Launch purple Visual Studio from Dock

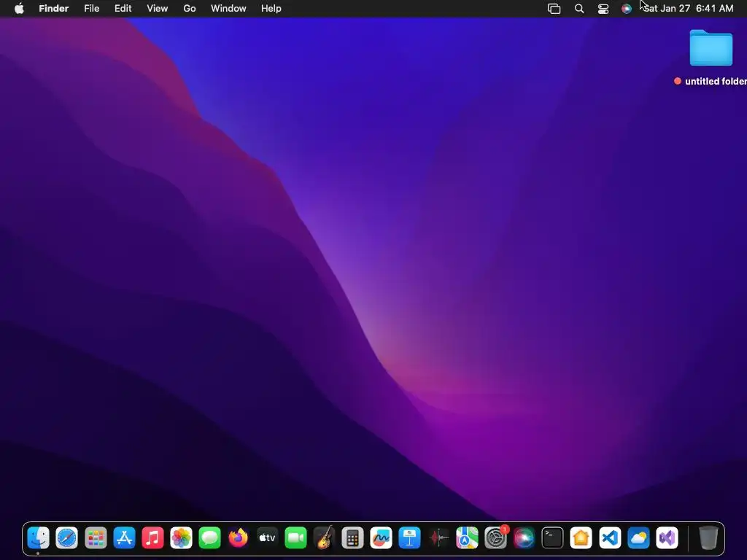(x=667, y=538)
